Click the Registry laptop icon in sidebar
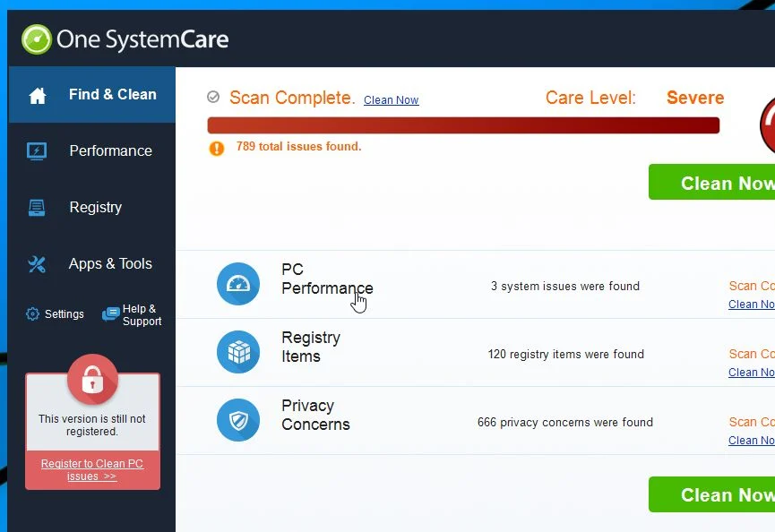 point(37,208)
